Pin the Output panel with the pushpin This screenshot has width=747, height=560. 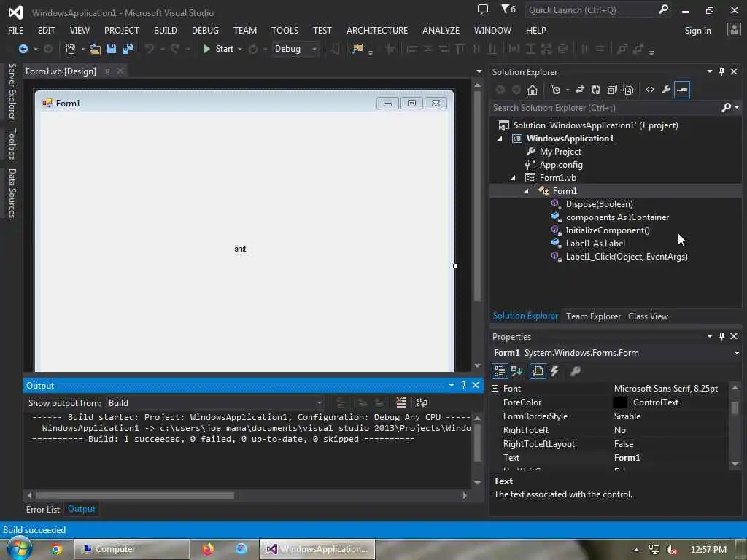pyautogui.click(x=463, y=385)
